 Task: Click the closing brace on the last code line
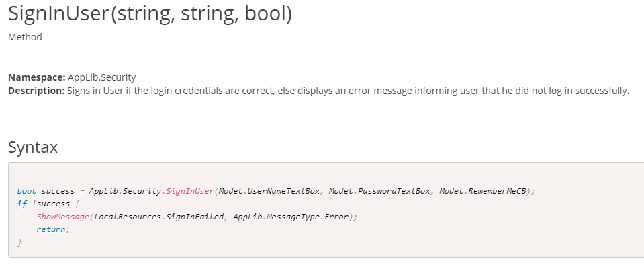[20, 242]
